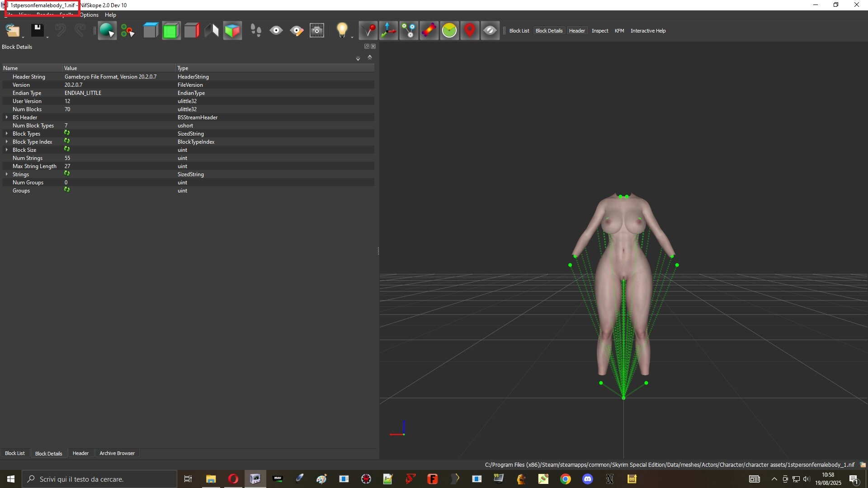The height and width of the screenshot is (488, 868).
Task: Expand the Block Types row
Action: click(x=6, y=134)
